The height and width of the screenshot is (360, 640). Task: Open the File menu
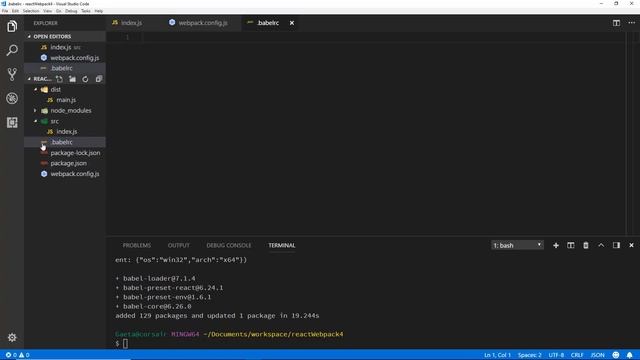(5, 11)
